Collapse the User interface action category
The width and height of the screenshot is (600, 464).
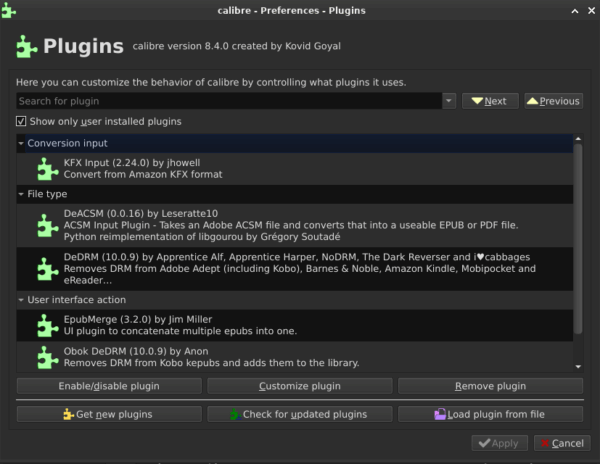(21, 300)
